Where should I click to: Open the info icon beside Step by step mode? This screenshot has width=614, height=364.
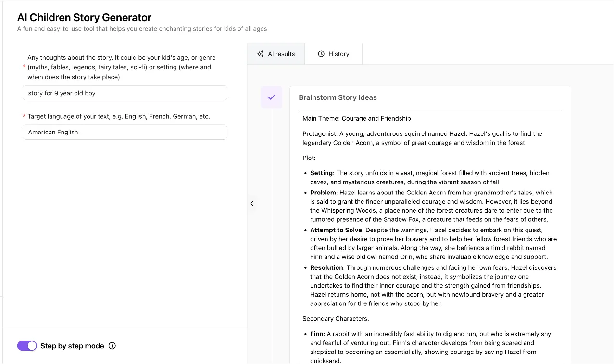112,346
